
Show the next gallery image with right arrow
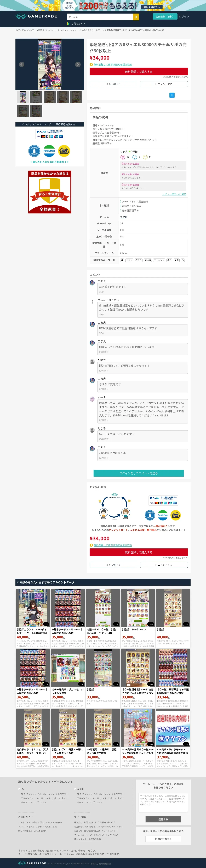click(78, 64)
